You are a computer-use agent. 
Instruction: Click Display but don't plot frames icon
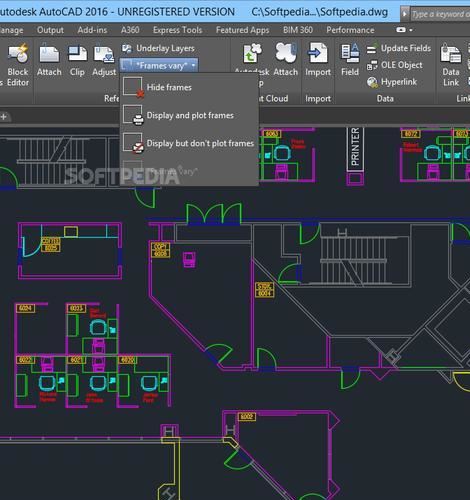pos(133,143)
